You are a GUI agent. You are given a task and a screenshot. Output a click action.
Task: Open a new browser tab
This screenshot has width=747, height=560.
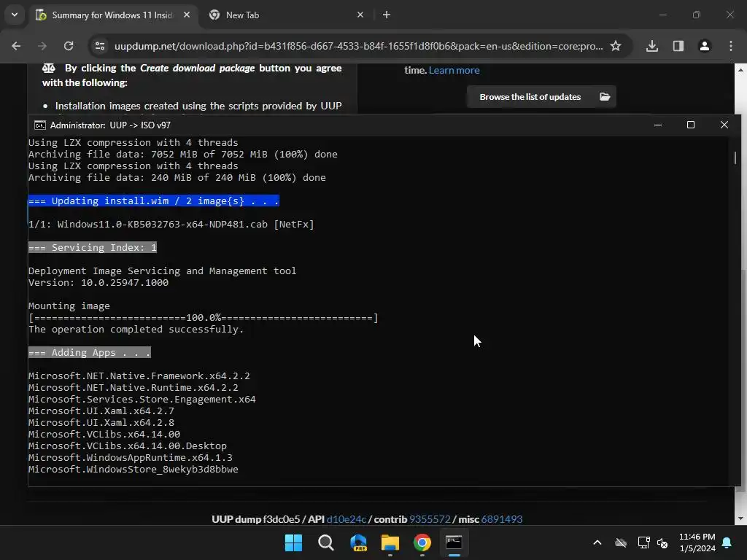pos(387,15)
